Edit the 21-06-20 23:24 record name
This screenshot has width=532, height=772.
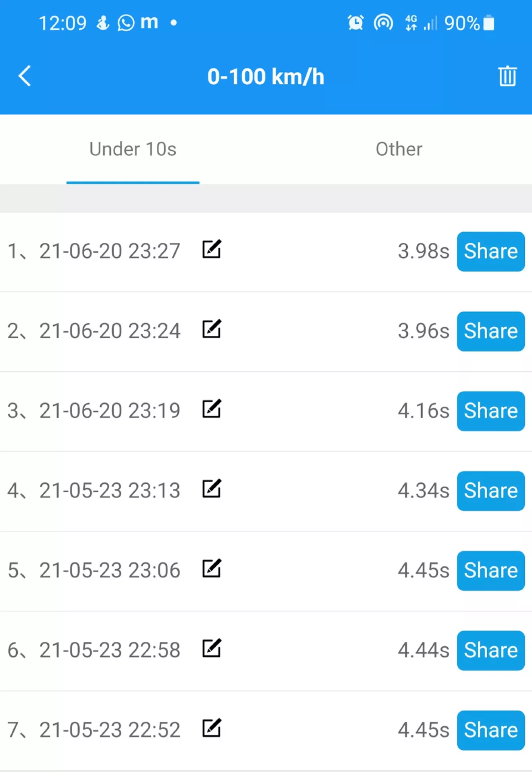pyautogui.click(x=212, y=329)
